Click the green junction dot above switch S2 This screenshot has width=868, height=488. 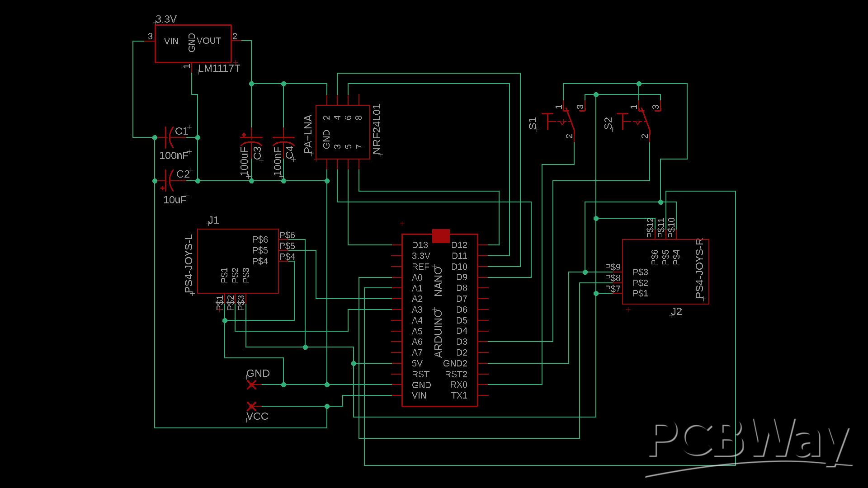click(639, 83)
